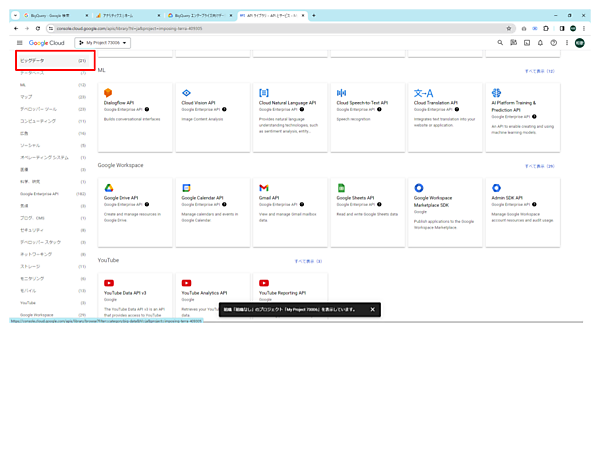Open Google Workspace Marketplace SDK card
The height and width of the screenshot is (450, 600).
click(x=445, y=212)
